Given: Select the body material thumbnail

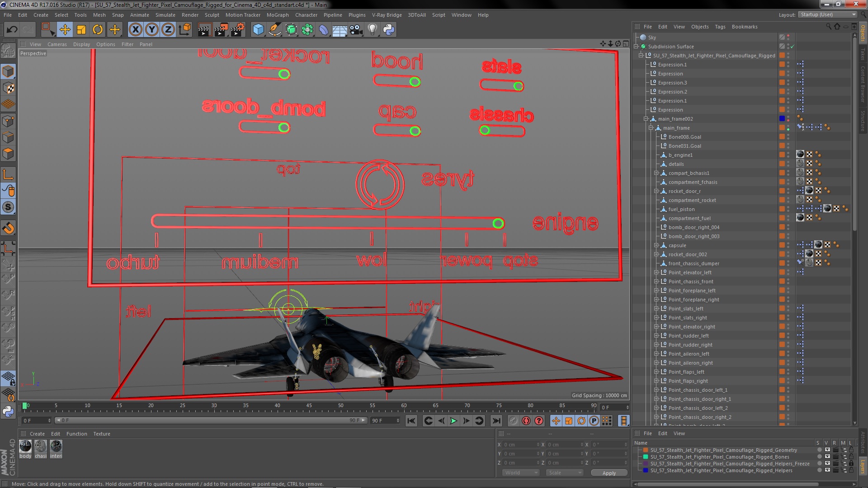Looking at the screenshot, I should point(25,446).
